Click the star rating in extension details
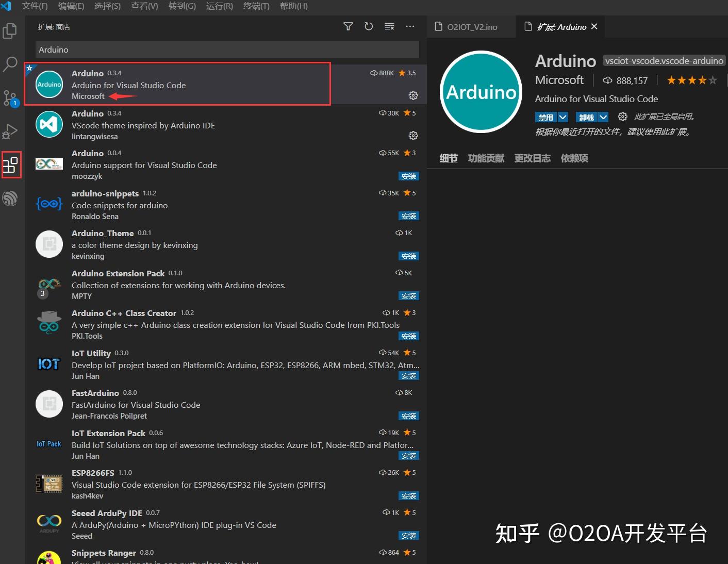This screenshot has height=564, width=728. [x=692, y=80]
